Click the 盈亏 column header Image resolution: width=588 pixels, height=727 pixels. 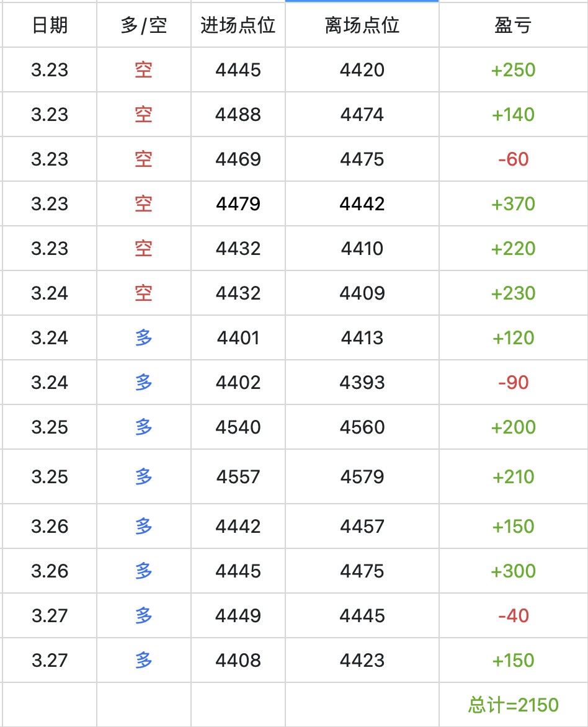click(x=513, y=25)
